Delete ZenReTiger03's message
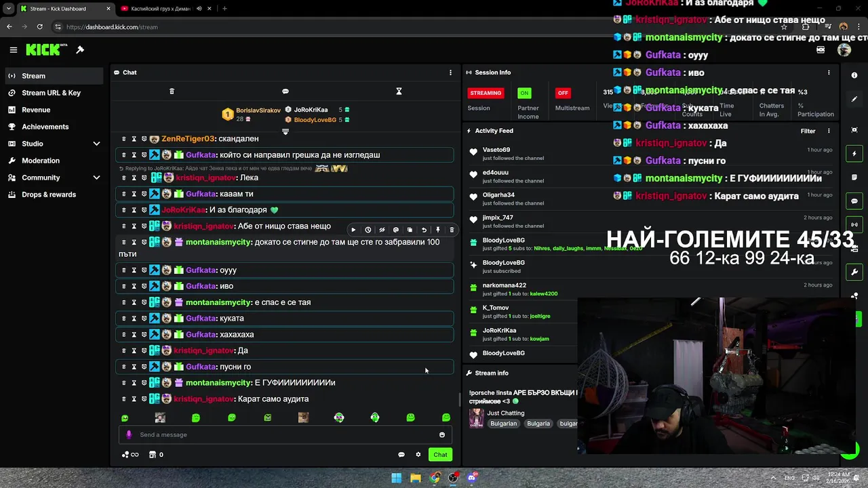 pyautogui.click(x=123, y=139)
